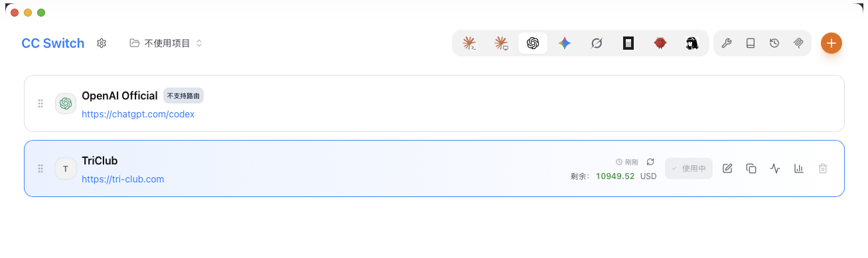Image resolution: width=868 pixels, height=258 pixels.
Task: Switch to the Claude Code terminal tab
Action: tap(469, 44)
